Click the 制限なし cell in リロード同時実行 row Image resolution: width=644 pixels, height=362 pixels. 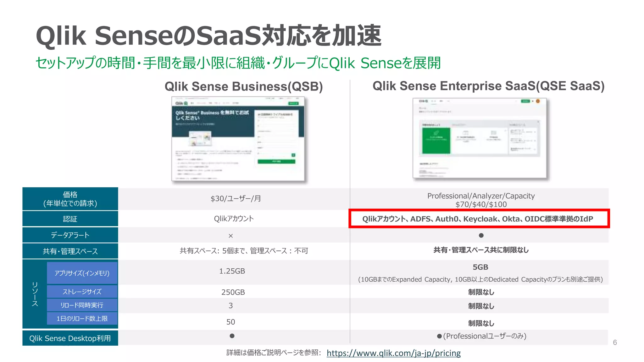coord(481,306)
